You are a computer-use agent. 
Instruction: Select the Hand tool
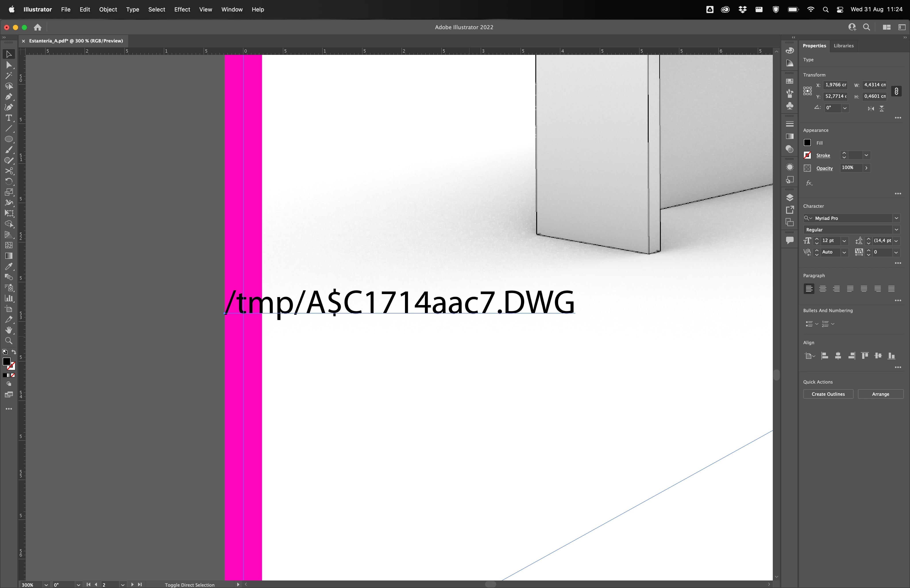point(9,330)
